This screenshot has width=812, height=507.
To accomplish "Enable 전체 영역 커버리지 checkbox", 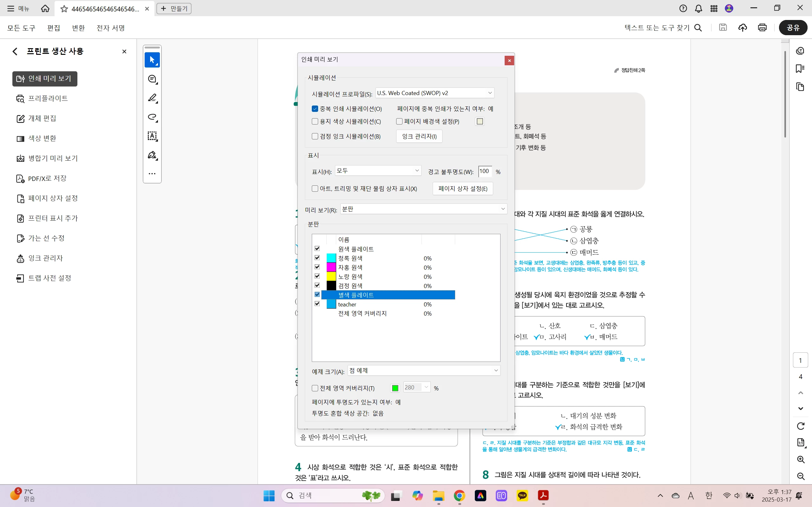I will [315, 388].
